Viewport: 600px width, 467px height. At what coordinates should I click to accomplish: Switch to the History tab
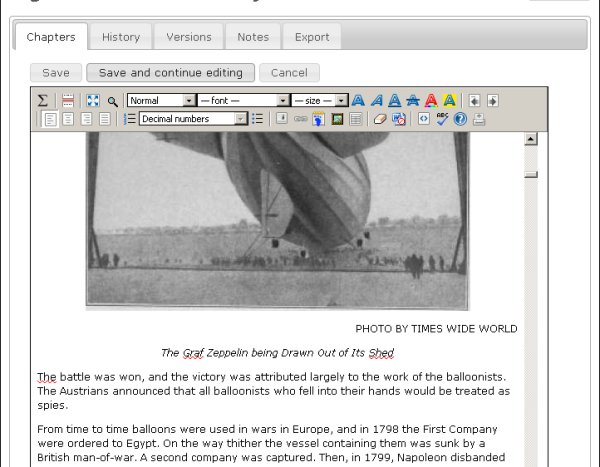(x=121, y=37)
